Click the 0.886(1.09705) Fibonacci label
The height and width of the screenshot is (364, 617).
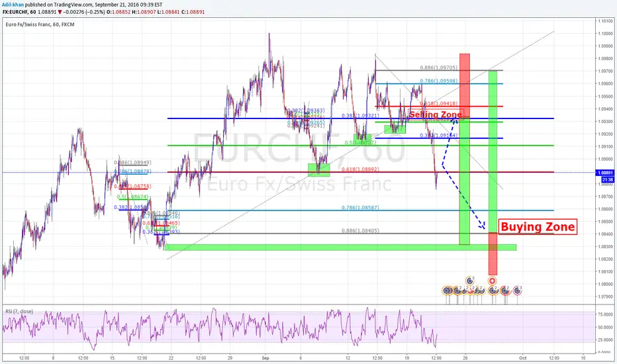coord(438,68)
